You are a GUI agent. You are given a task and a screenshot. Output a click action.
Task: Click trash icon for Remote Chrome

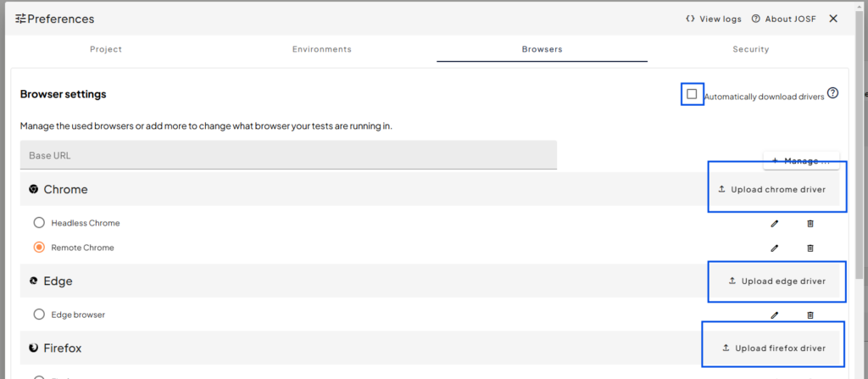click(810, 248)
